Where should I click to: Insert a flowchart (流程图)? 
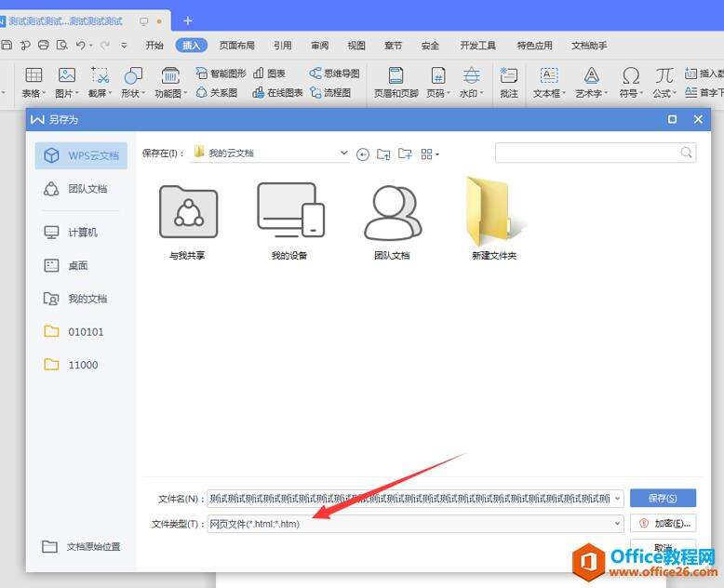click(330, 92)
